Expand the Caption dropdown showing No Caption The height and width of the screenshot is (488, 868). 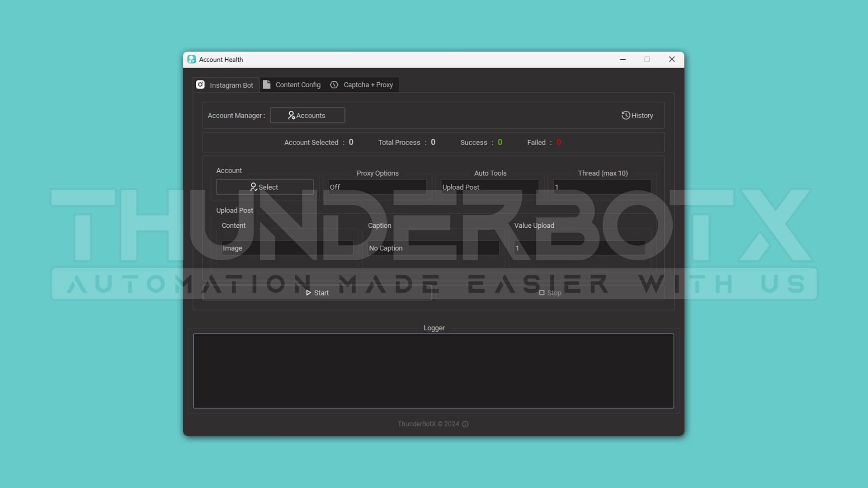click(433, 248)
